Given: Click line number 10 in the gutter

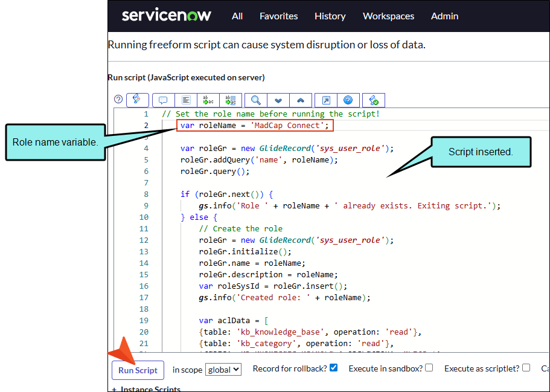Looking at the screenshot, I should (144, 217).
